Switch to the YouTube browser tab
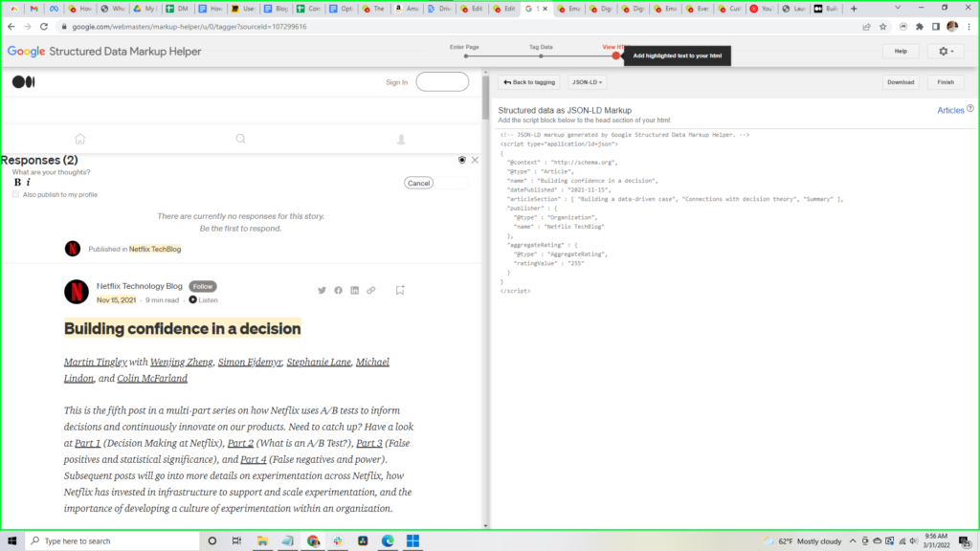 click(x=761, y=9)
